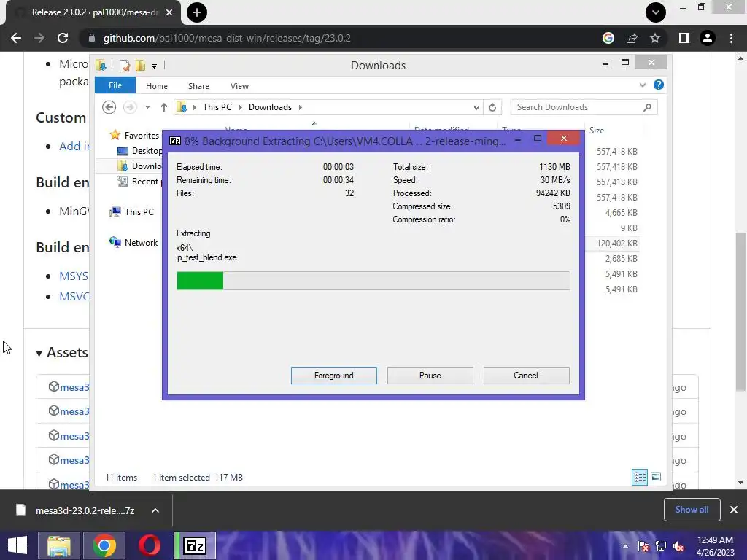Screen dimensions: 747x560
Task: Open the quick access toolbar dropdown
Action: 154,66
